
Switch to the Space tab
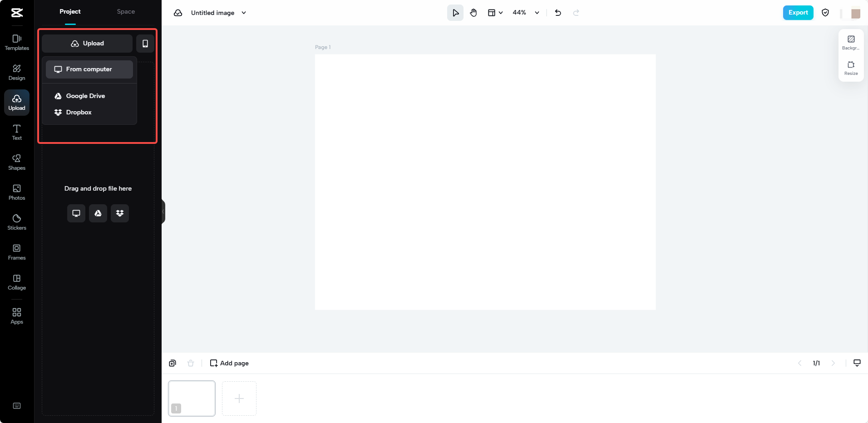[126, 11]
